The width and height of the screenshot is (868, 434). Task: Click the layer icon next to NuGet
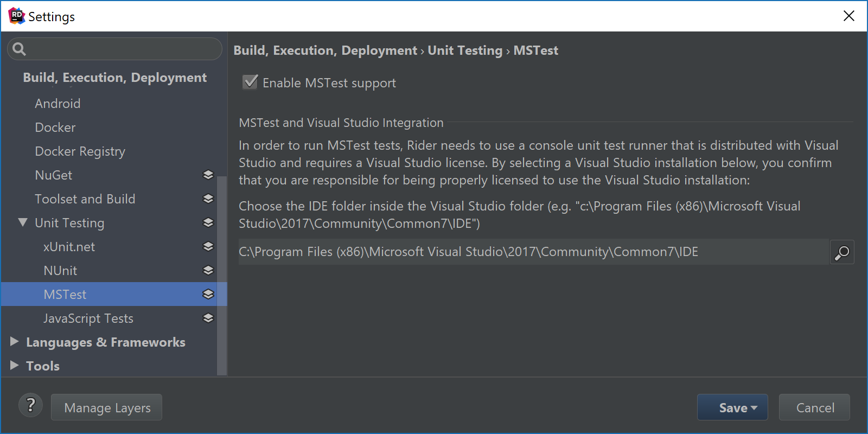tap(208, 175)
